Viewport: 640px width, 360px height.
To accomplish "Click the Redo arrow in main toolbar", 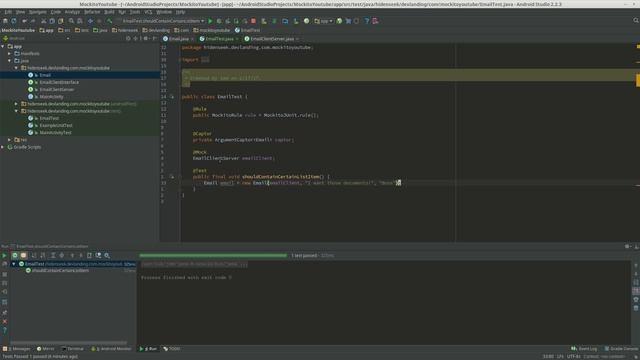I will 33,21.
